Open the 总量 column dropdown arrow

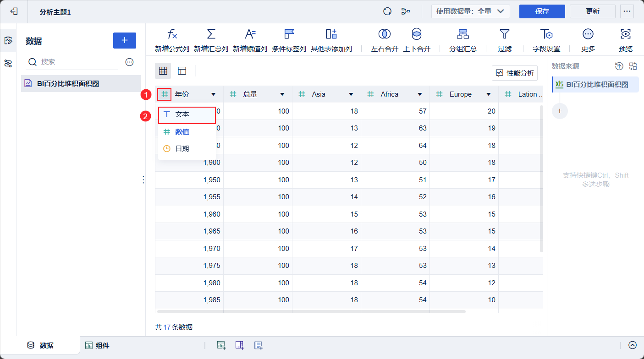coord(282,94)
